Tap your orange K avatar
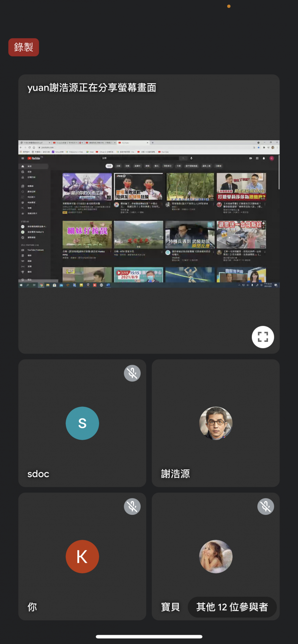The width and height of the screenshot is (298, 644). [x=82, y=556]
